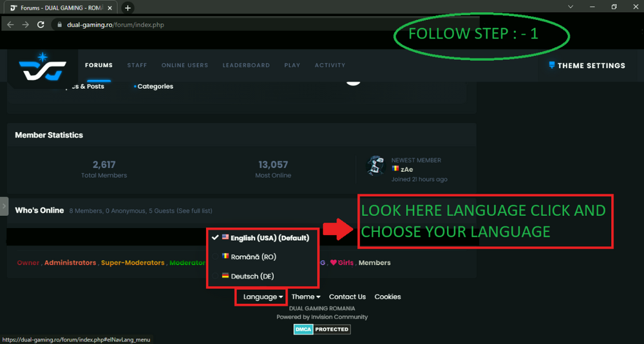
Task: Expand the left sidebar handle arrow
Action: [4, 206]
